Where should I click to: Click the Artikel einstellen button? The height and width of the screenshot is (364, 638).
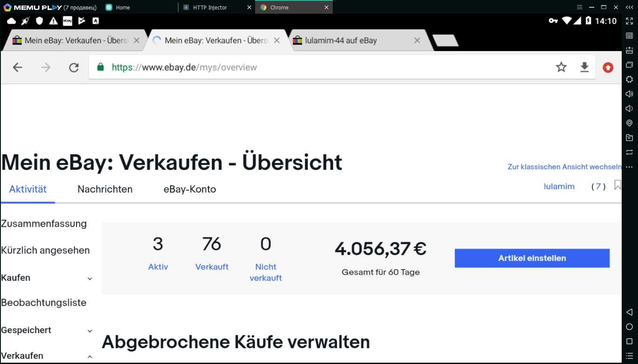(532, 258)
